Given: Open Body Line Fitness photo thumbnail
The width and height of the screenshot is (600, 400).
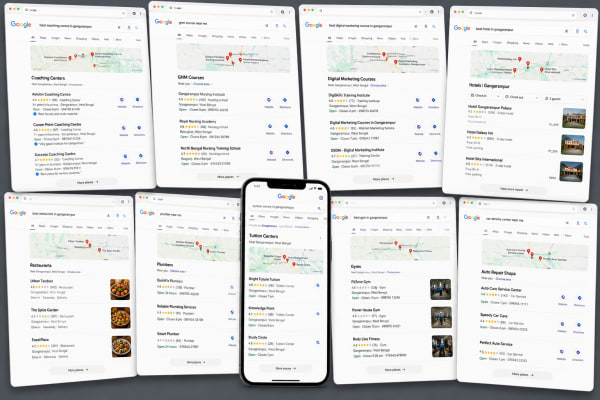Looking at the screenshot, I should (x=442, y=346).
